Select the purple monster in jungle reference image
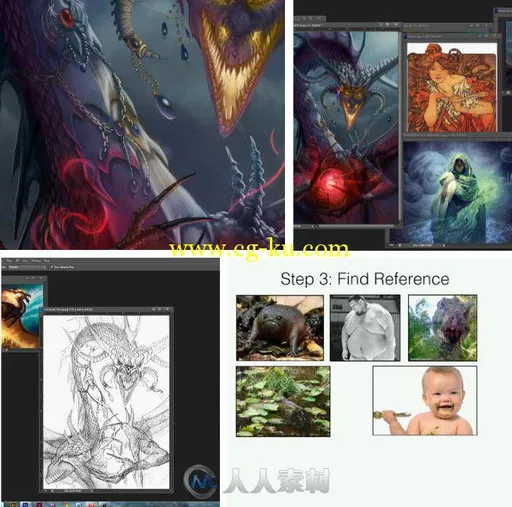512x507 pixels. [x=443, y=328]
